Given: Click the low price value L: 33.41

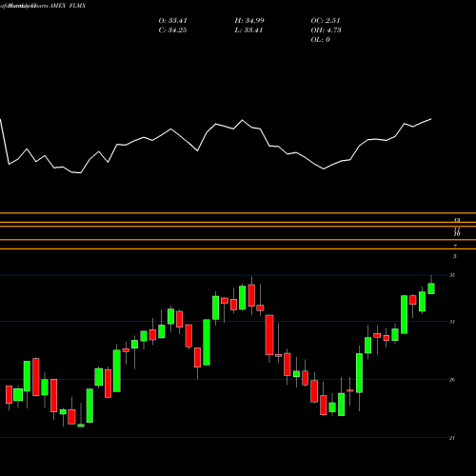Looking at the screenshot, I should tap(248, 30).
